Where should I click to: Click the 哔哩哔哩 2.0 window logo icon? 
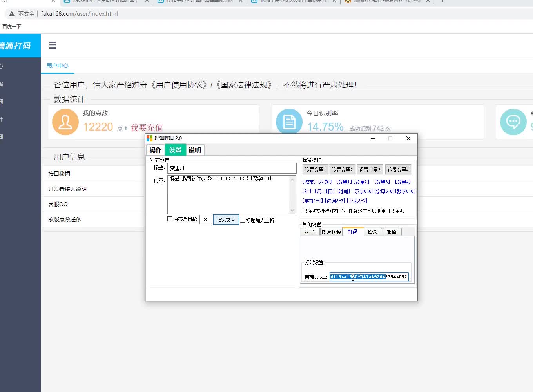point(149,138)
